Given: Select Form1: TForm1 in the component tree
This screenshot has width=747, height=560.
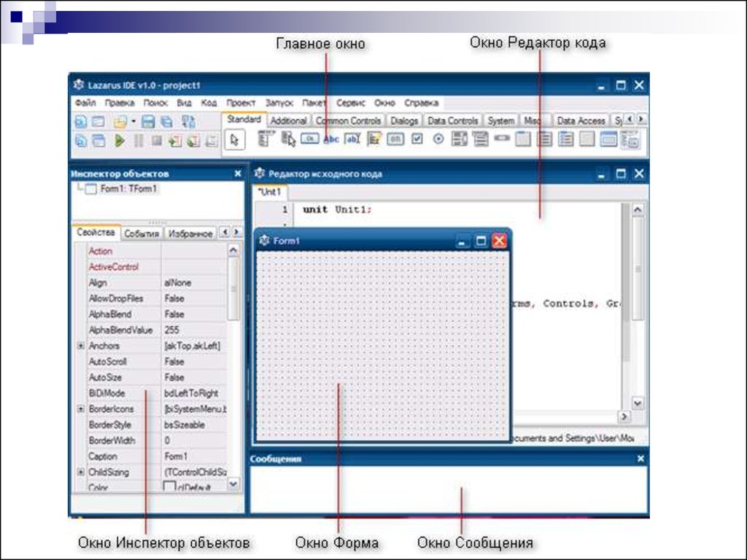Looking at the screenshot, I should coord(128,189).
